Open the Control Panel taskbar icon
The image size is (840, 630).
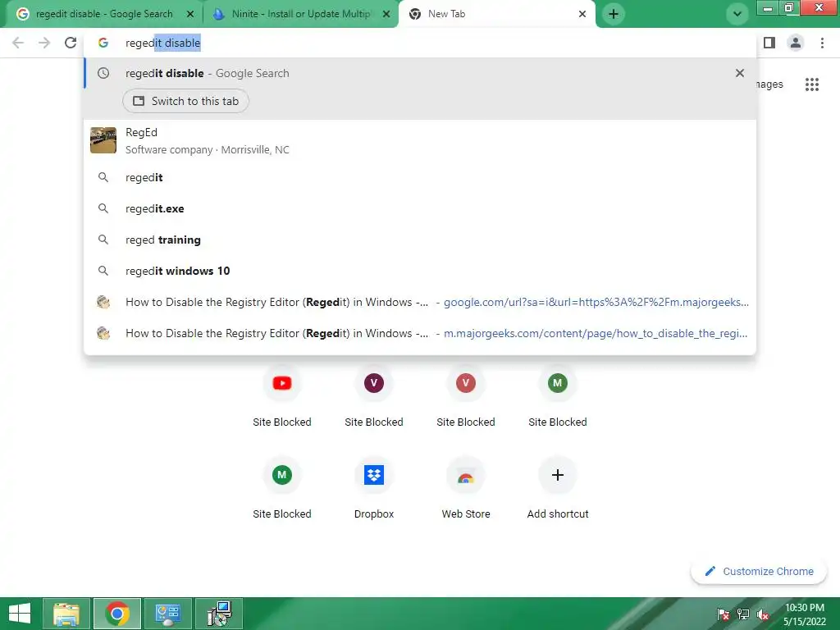[168, 614]
